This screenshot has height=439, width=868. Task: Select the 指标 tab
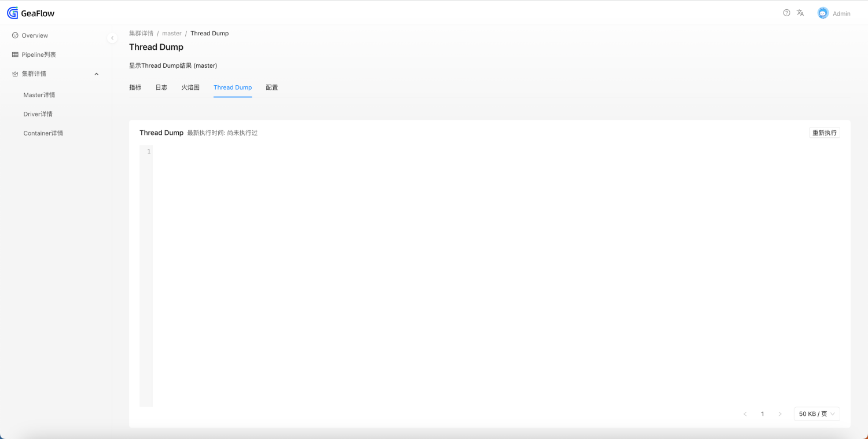135,87
